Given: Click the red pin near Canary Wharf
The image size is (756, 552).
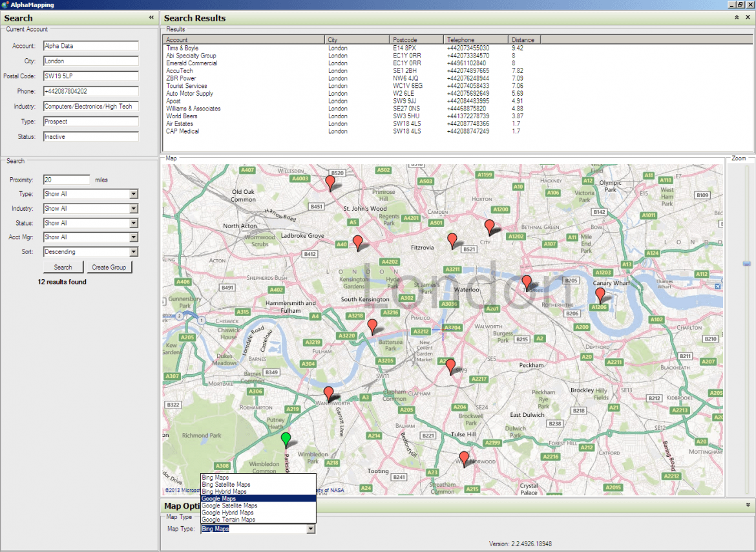Looking at the screenshot, I should pos(600,294).
